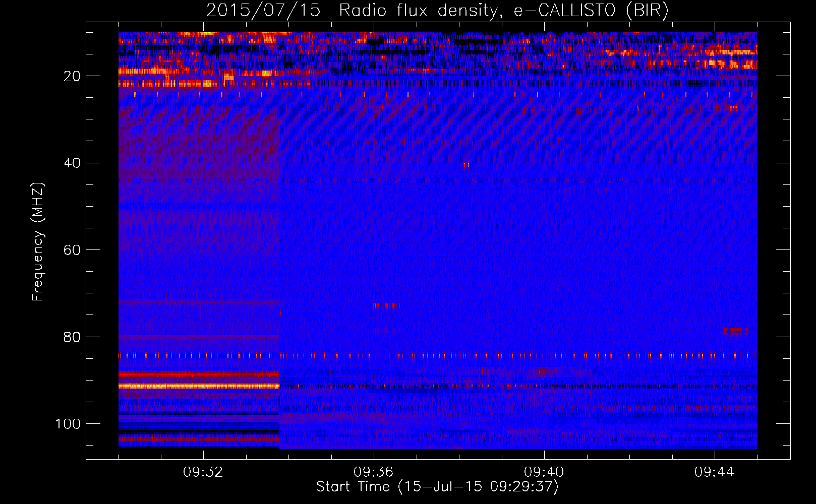Click the plot title "2015/07/15 Radio flux density, e-CALLISTO (BIR)"

[437, 11]
